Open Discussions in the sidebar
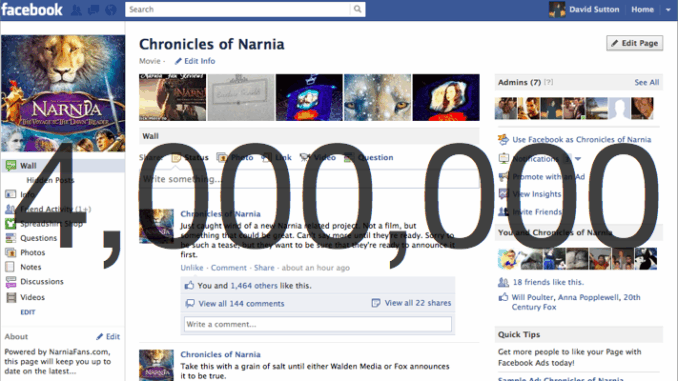This screenshot has height=381, width=678. pyautogui.click(x=42, y=282)
